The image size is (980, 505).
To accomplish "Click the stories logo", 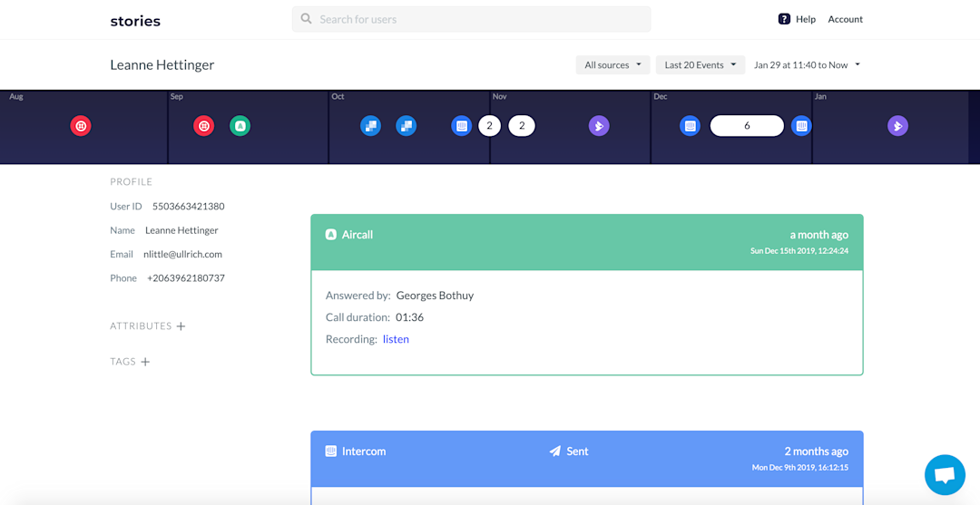I will pyautogui.click(x=135, y=21).
